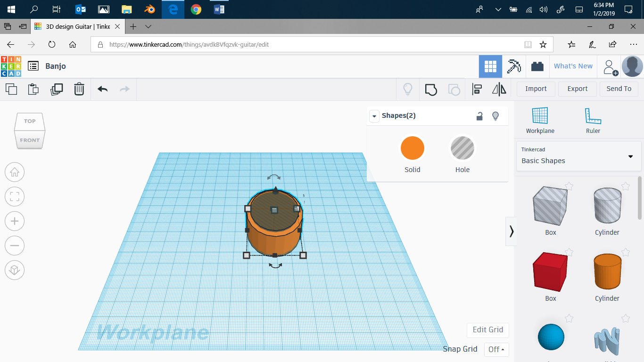Open a new browser tab
644x362 pixels.
click(x=133, y=26)
